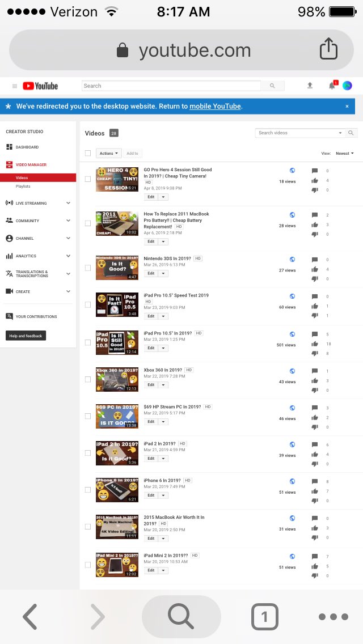
Task: Expand the Translations & Transcriptions section
Action: point(68,274)
